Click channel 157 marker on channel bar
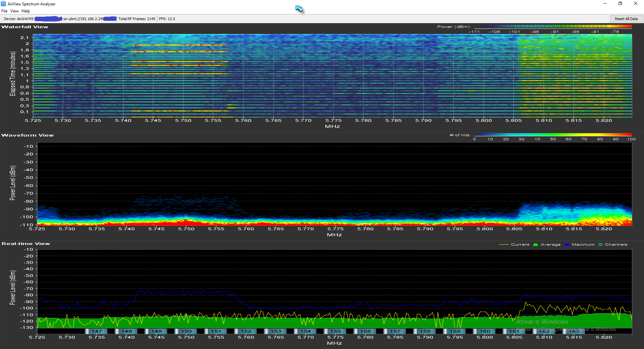 [x=395, y=331]
